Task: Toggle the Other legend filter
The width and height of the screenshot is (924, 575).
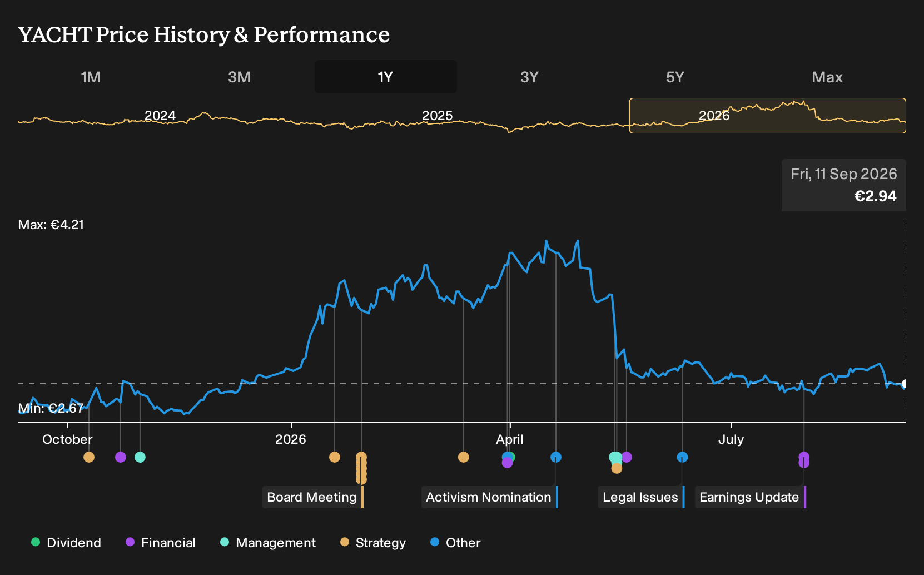Action: tap(455, 543)
